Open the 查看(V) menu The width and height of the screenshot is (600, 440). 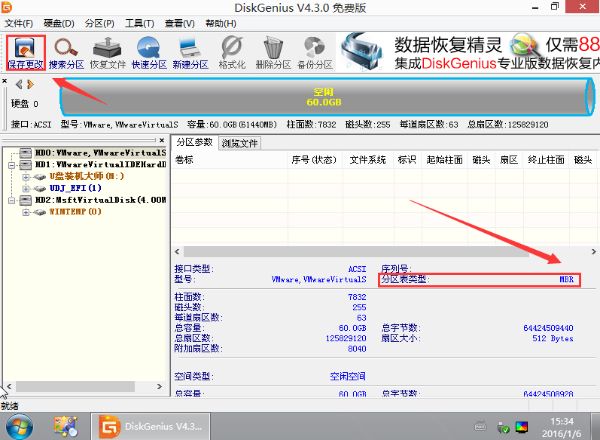point(179,23)
